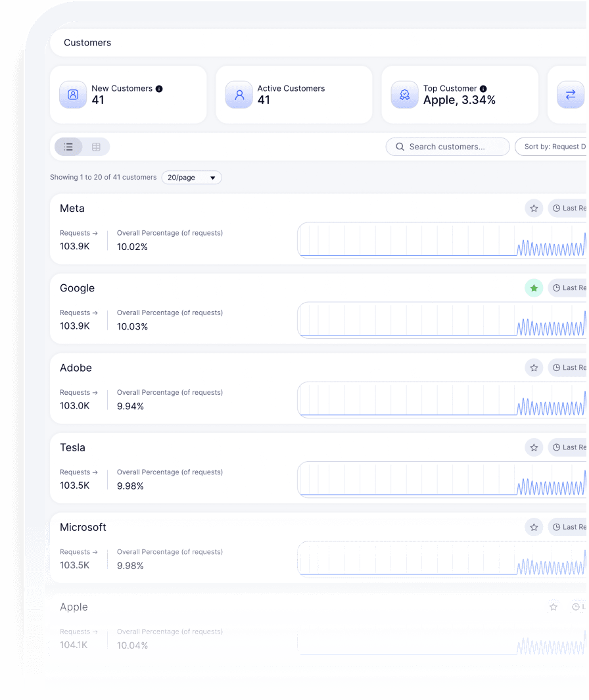This screenshot has width=589, height=700.
Task: Click the 104.1K requests value
Action: click(74, 645)
